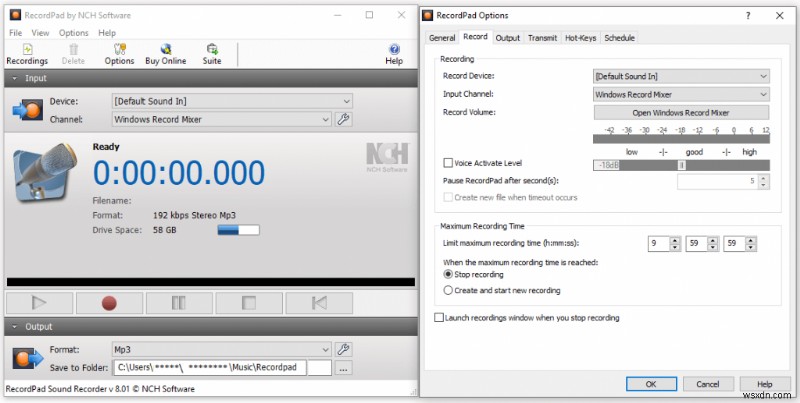This screenshot has width=800, height=403.
Task: Click the Play playback button
Action: pyautogui.click(x=39, y=303)
